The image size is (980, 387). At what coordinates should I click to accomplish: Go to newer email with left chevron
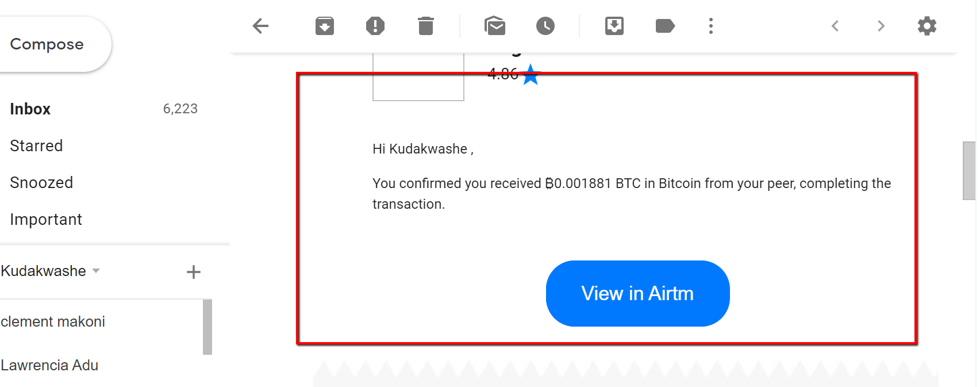click(x=835, y=26)
